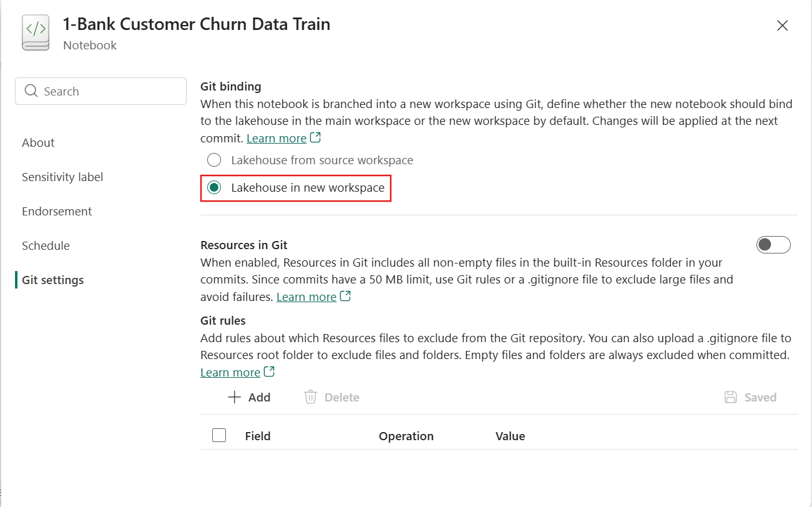Open the About settings section
The image size is (812, 507).
point(38,143)
